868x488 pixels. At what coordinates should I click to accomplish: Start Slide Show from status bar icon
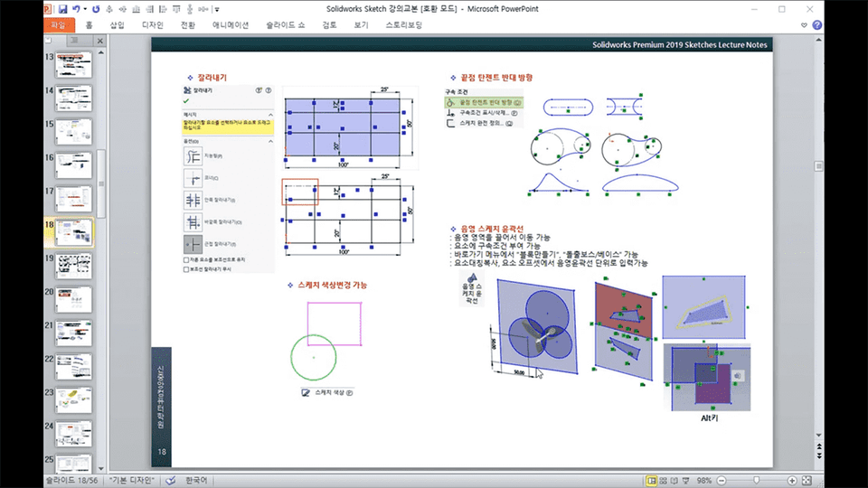(x=686, y=481)
